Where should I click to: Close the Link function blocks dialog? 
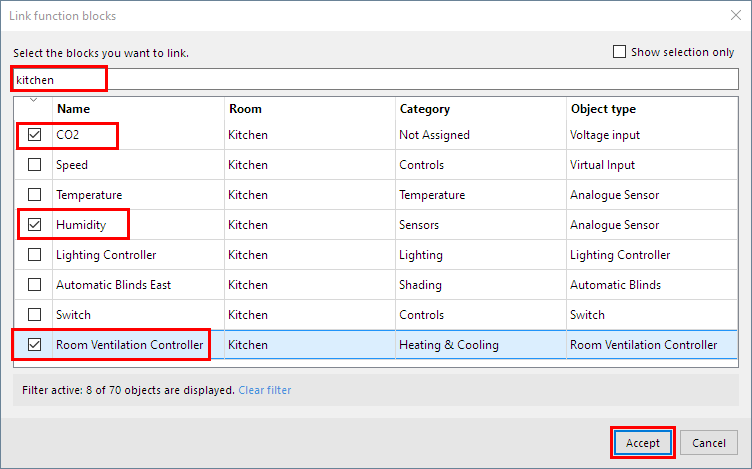coord(734,16)
